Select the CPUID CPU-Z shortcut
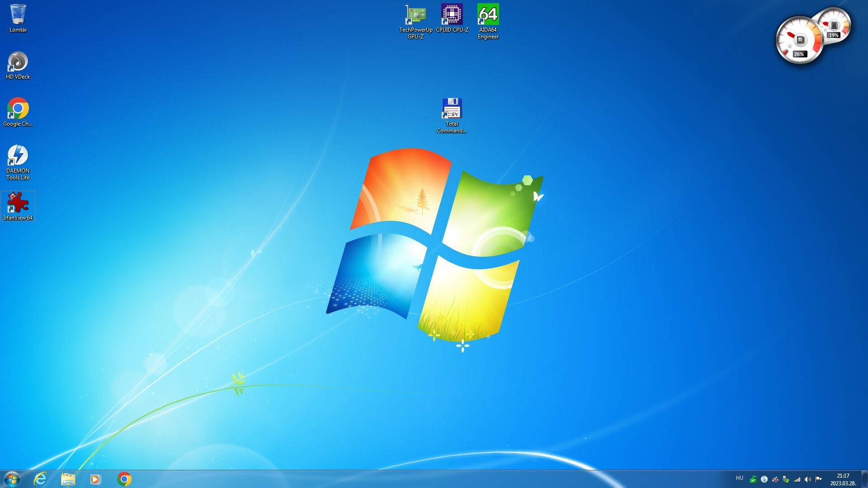Screen dimensions: 868x488 click(x=452, y=19)
